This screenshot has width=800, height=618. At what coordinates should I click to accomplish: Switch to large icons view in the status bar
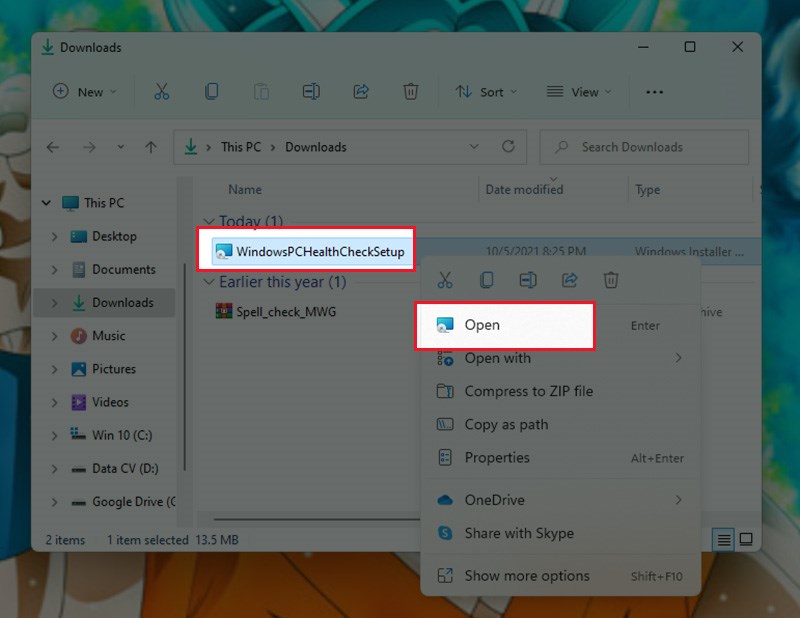point(746,539)
